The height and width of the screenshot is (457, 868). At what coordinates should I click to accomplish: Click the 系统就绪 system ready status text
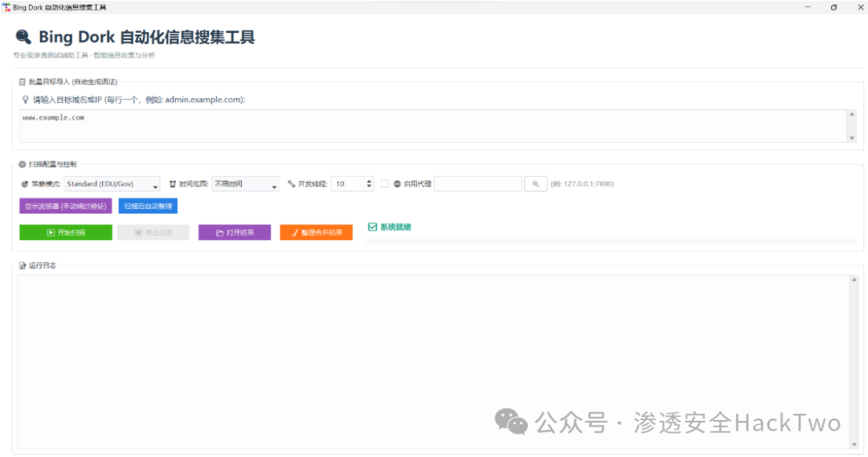click(x=395, y=226)
